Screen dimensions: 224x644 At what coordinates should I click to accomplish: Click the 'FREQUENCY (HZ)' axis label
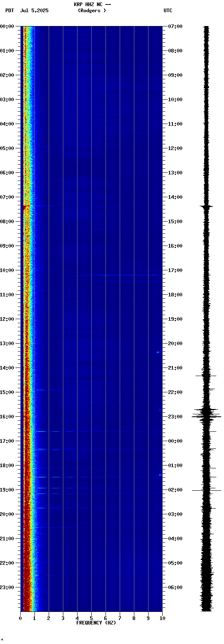[x=96, y=623]
